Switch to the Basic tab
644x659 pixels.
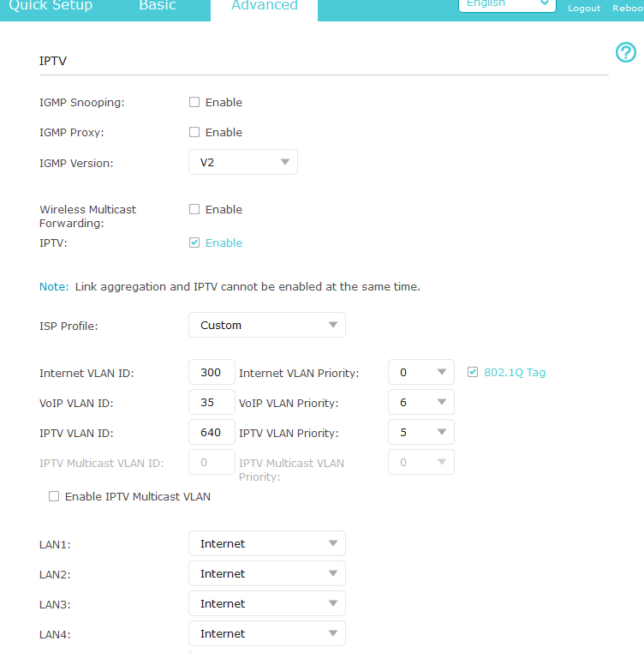click(x=158, y=6)
